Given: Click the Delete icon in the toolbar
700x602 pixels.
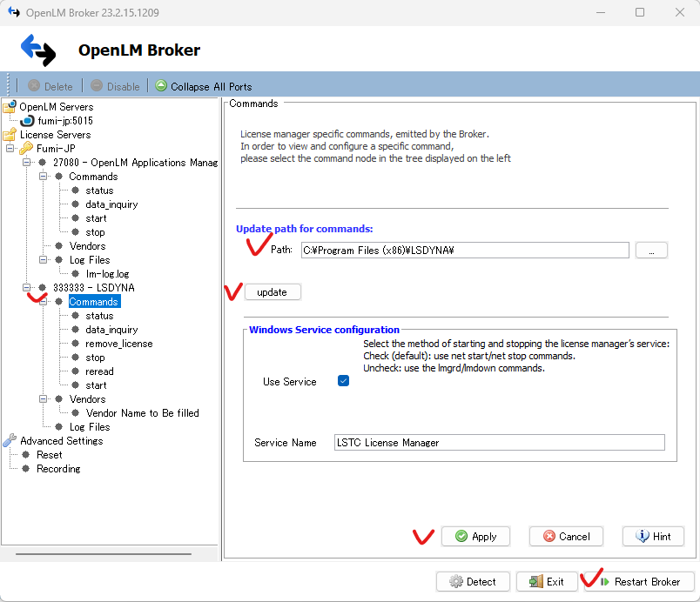Looking at the screenshot, I should pyautogui.click(x=30, y=86).
